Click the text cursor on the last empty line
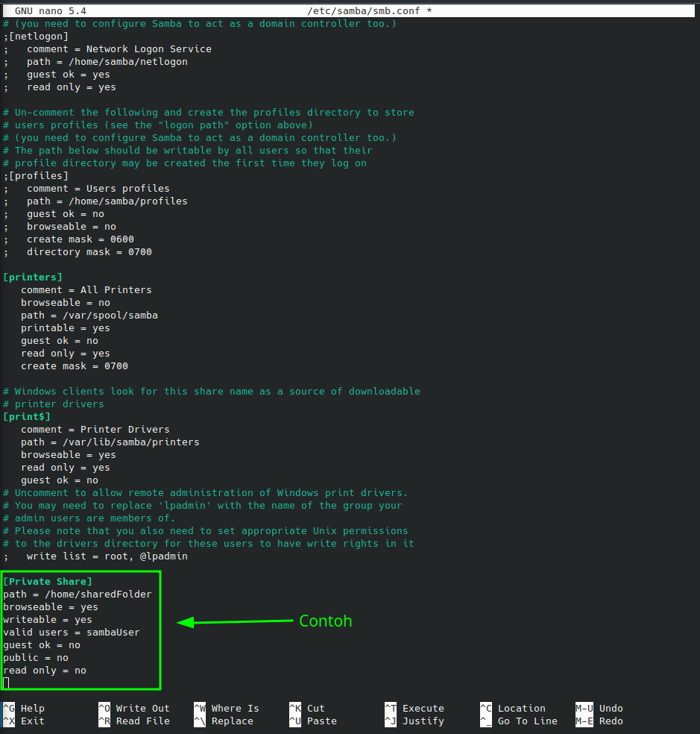Screen dimensions: 700x734 [x=6, y=683]
